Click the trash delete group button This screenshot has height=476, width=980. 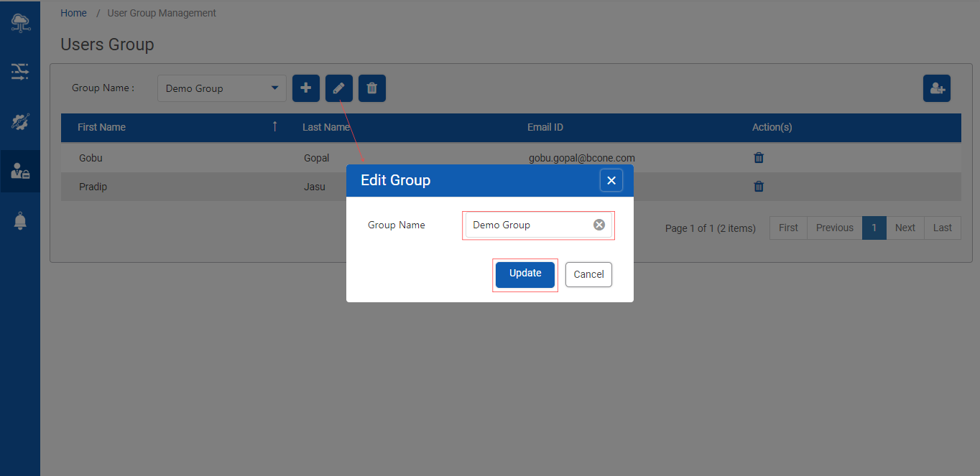(372, 88)
